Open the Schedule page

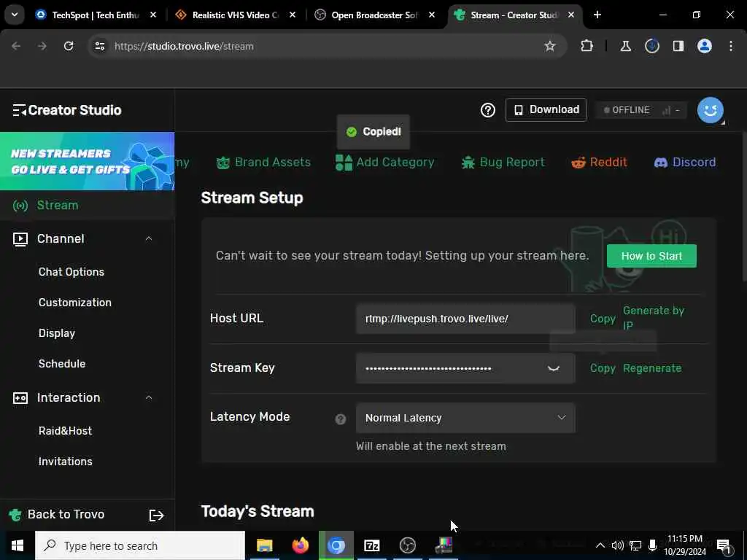click(62, 363)
